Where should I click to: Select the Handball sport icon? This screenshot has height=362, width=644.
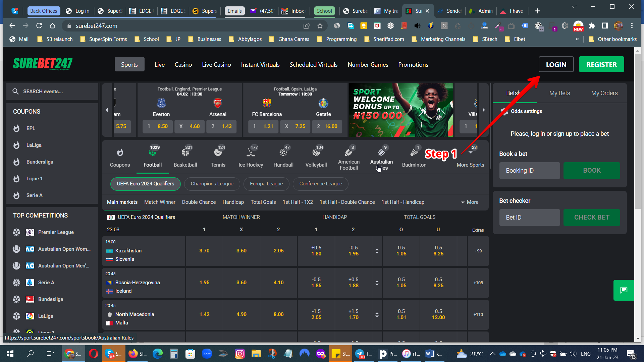click(283, 153)
